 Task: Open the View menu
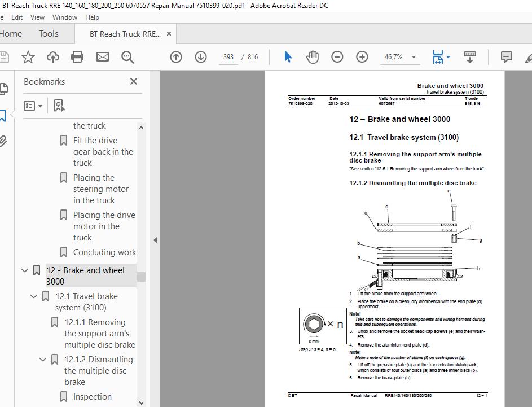pos(37,17)
